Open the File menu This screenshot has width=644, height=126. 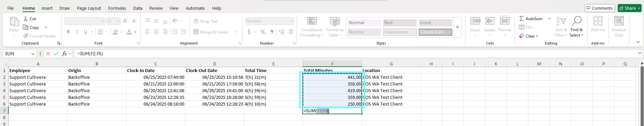coord(11,8)
